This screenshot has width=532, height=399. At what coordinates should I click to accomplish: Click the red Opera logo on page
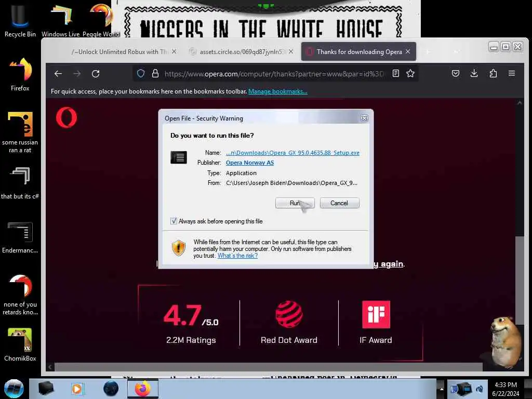click(x=66, y=117)
